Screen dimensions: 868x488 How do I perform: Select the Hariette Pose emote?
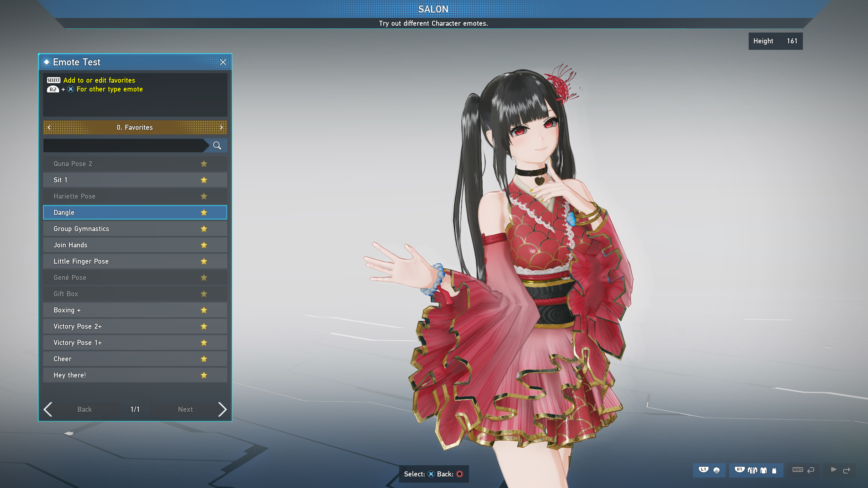point(135,196)
